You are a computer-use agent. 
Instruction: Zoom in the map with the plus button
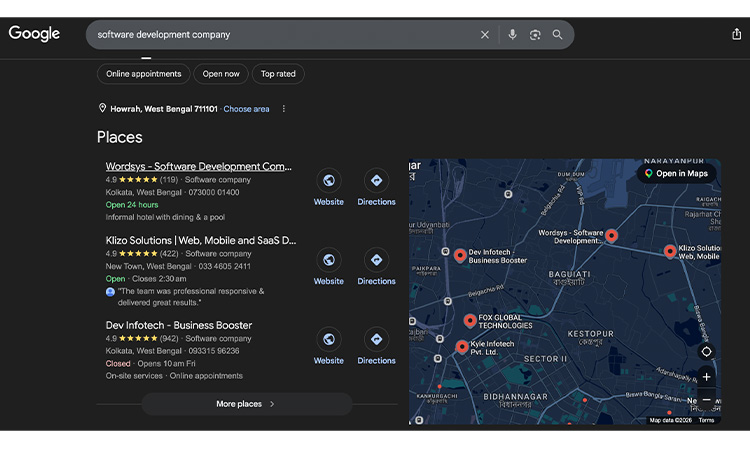tap(706, 377)
